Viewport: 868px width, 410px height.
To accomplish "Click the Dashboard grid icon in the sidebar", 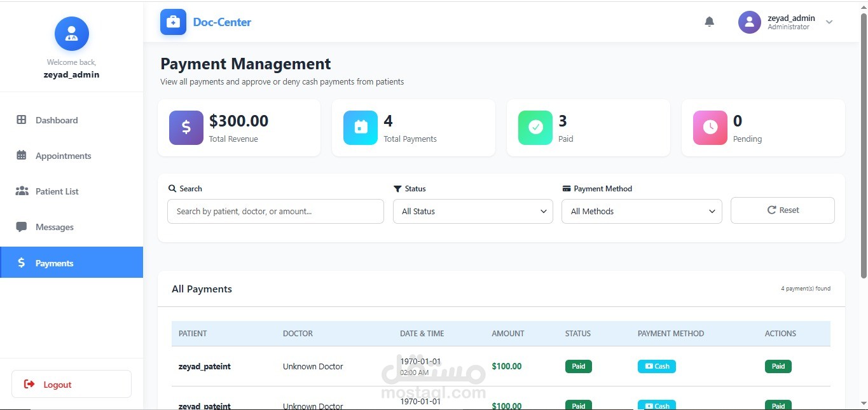I will coord(22,120).
